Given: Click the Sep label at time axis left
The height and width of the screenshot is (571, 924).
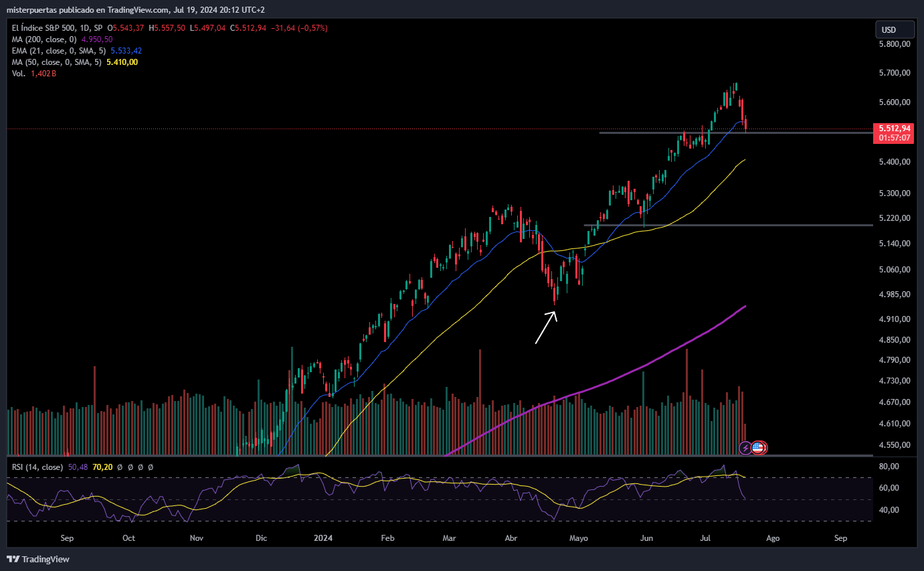Looking at the screenshot, I should pyautogui.click(x=66, y=538).
